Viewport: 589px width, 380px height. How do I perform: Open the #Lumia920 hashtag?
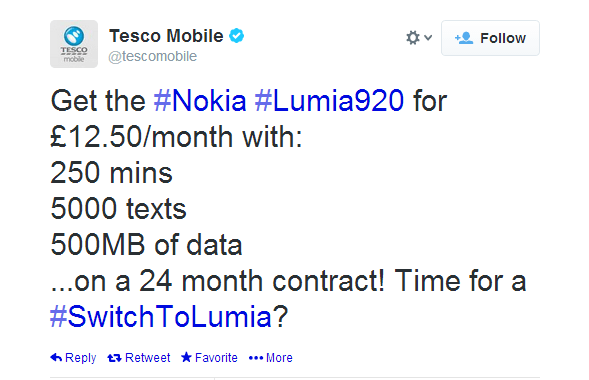pyautogui.click(x=329, y=101)
